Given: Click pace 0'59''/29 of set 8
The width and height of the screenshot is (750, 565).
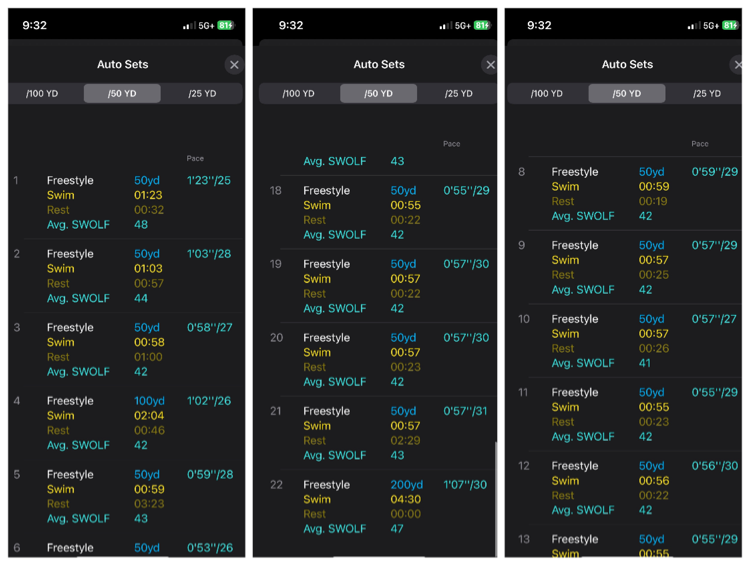Looking at the screenshot, I should coord(715,171).
